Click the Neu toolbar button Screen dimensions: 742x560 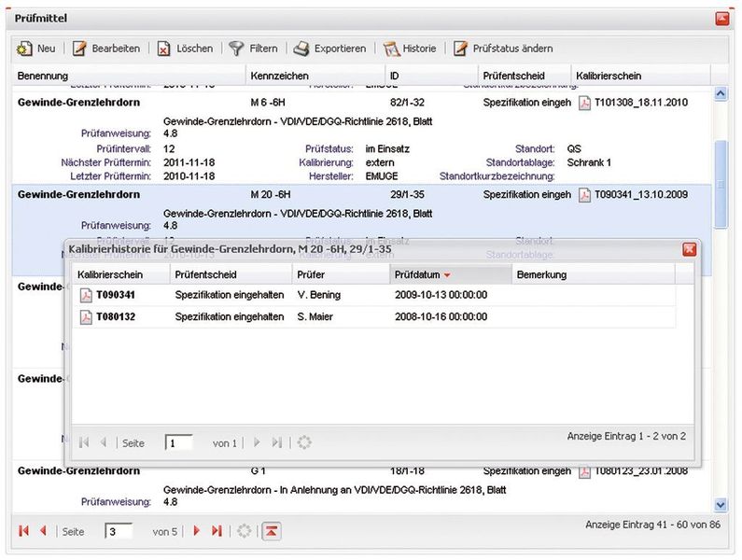(36, 49)
